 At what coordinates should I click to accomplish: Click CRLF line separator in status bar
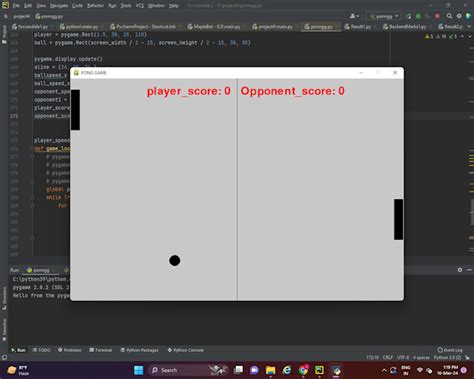coord(388,357)
